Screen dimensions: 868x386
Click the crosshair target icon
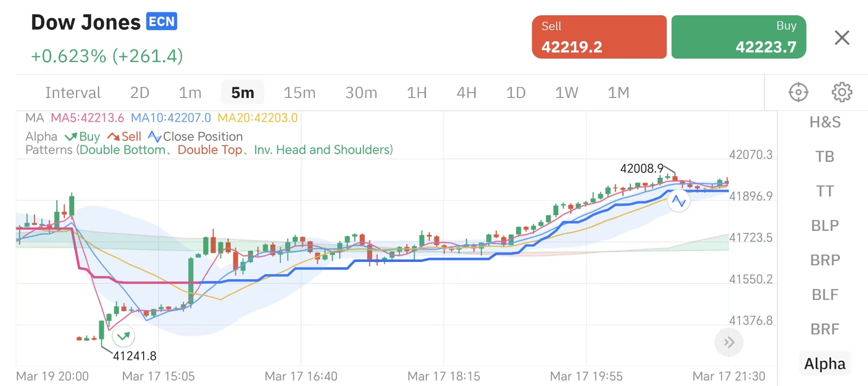(798, 92)
